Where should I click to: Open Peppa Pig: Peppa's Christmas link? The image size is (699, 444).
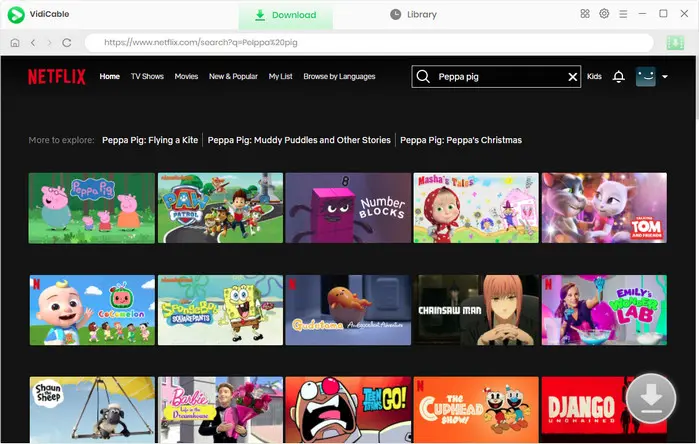(x=461, y=140)
